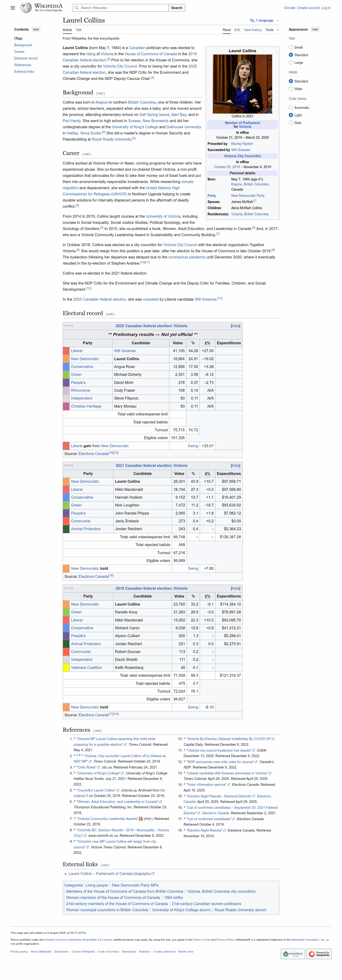The height and width of the screenshot is (980, 342).
Task: Click external link icon beside Parliament biography
Action: pos(153,874)
